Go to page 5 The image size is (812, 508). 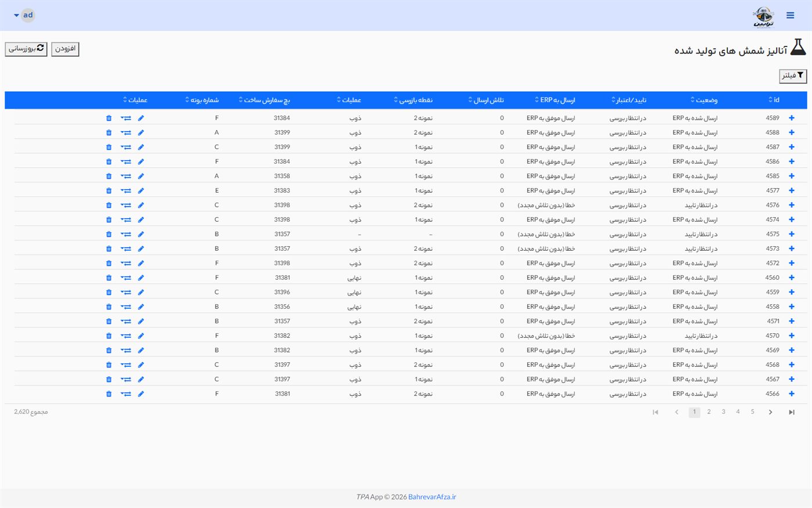point(752,412)
